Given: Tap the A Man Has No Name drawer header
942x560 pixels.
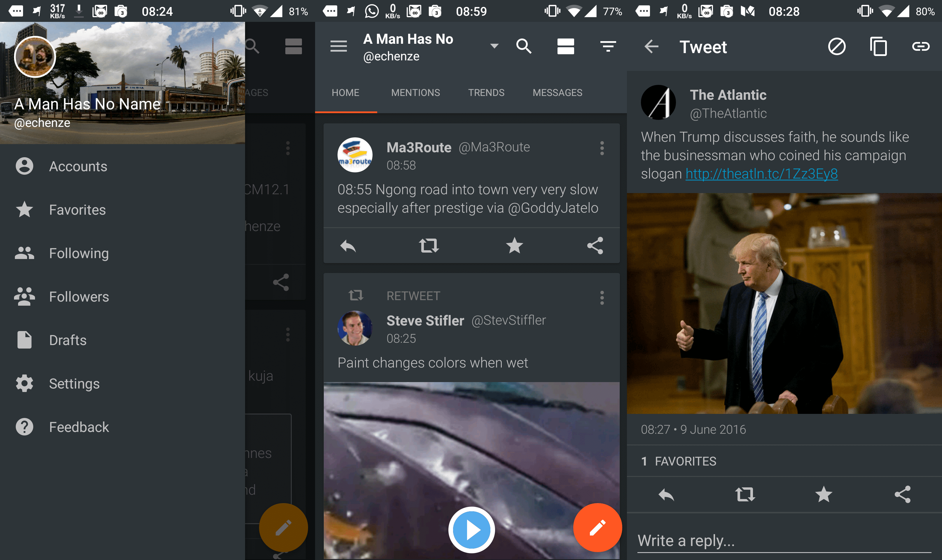Looking at the screenshot, I should pyautogui.click(x=122, y=83).
